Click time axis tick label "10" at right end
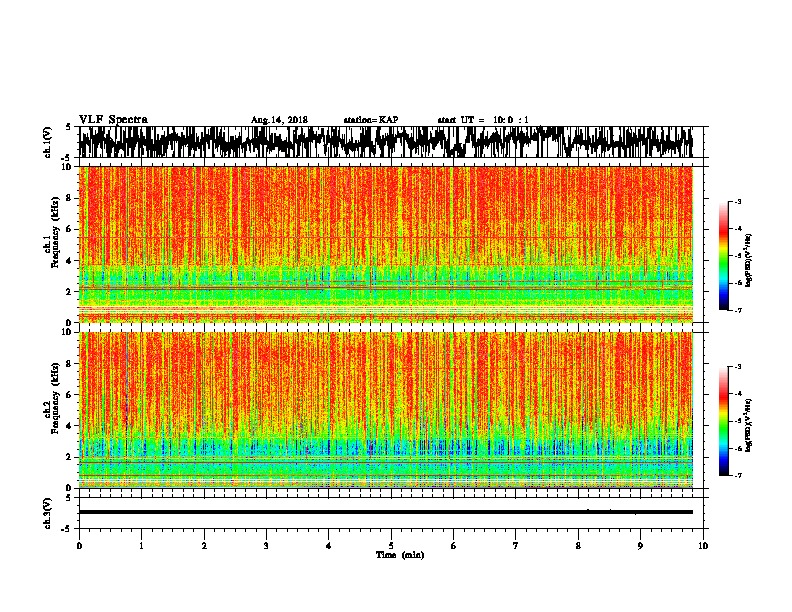The width and height of the screenshot is (792, 612). (703, 546)
